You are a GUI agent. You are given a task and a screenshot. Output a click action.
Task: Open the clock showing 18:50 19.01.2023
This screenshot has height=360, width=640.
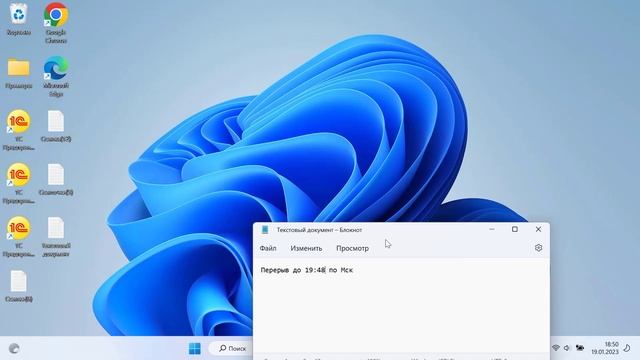pyautogui.click(x=605, y=348)
